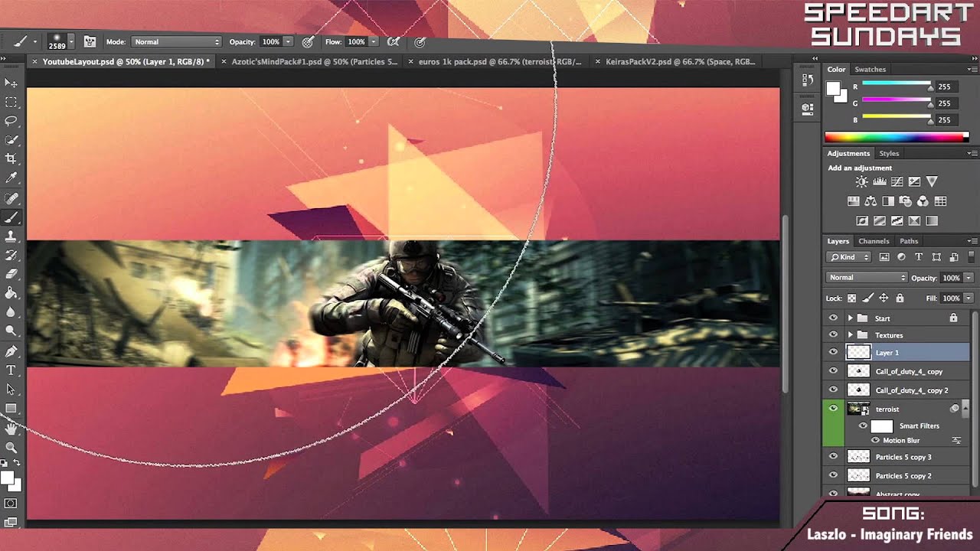Select the Eraser tool
Image resolution: width=980 pixels, height=551 pixels.
click(11, 274)
